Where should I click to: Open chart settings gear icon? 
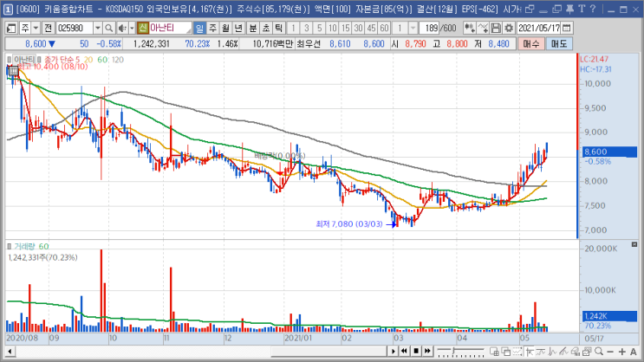tap(509, 28)
